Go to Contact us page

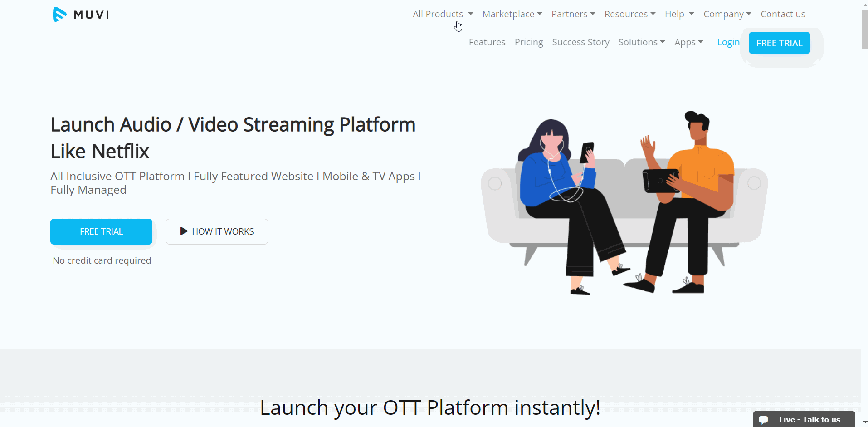pos(783,14)
